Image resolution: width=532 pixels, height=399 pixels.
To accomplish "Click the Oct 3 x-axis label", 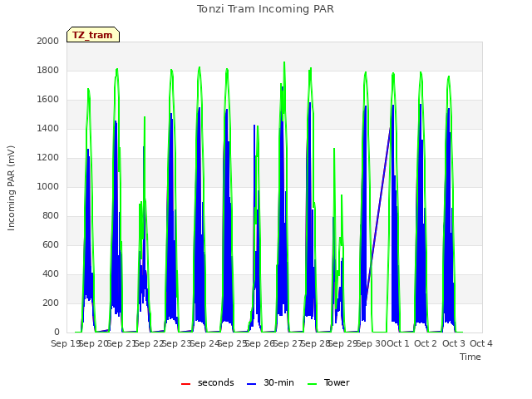I will click(453, 343).
